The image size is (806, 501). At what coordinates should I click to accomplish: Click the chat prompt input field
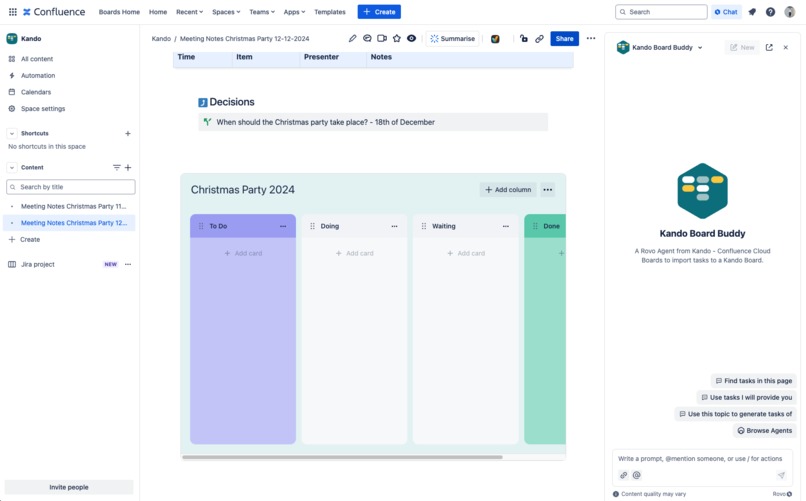[x=700, y=458]
